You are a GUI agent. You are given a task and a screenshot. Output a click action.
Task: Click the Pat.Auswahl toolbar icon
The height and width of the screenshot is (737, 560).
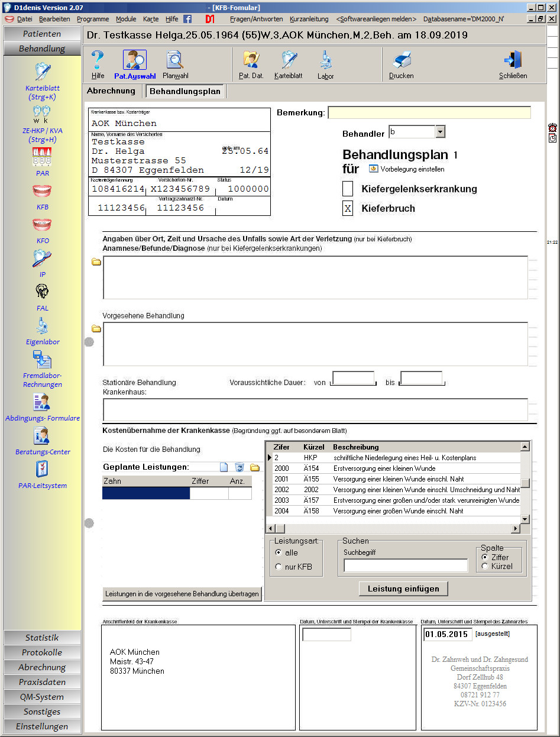pos(135,60)
